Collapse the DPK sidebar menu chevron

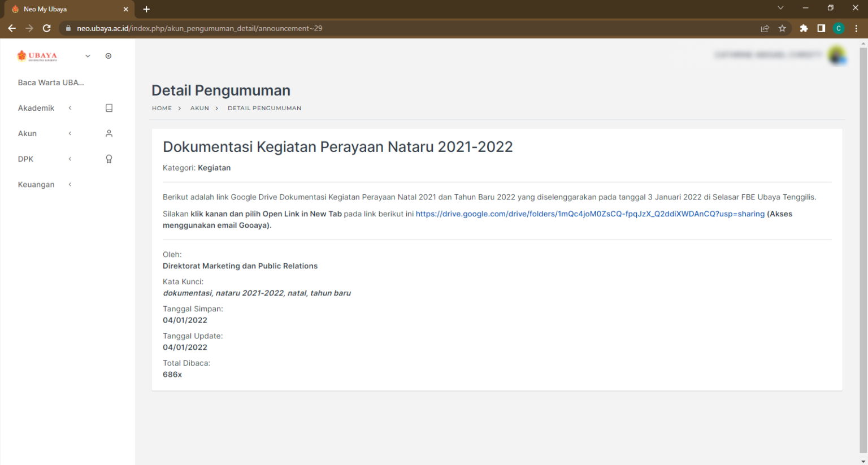click(x=70, y=159)
